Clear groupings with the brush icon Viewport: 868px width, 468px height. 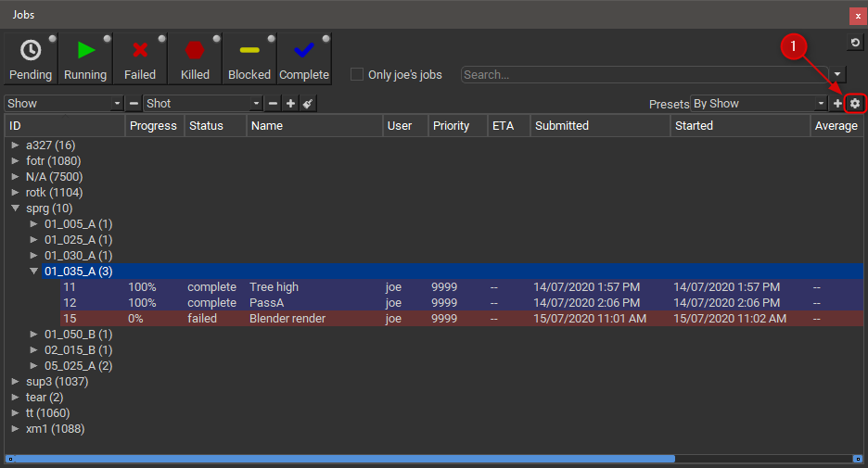pyautogui.click(x=308, y=104)
